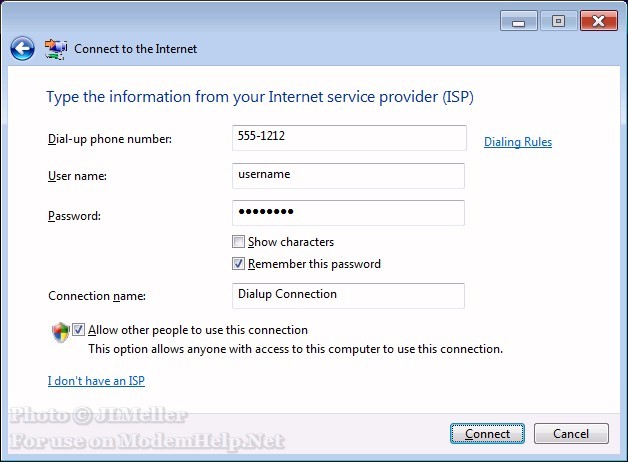Focus the Dial-up phone number field
628x462 pixels.
point(349,138)
